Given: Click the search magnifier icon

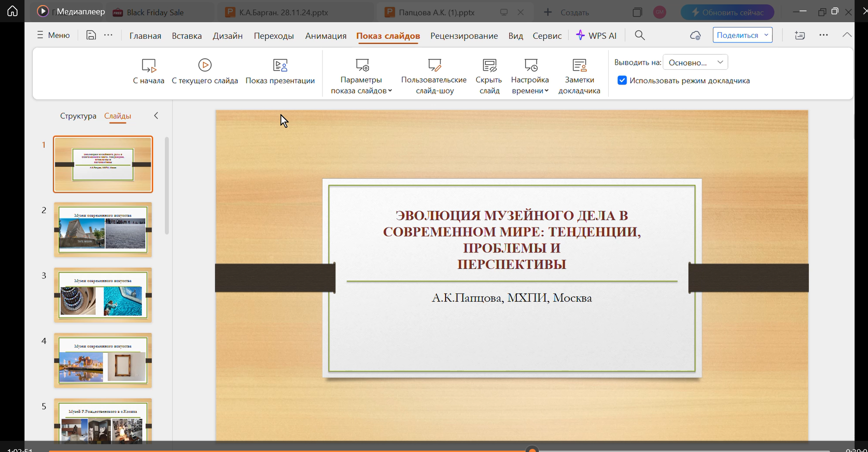Looking at the screenshot, I should [x=640, y=36].
